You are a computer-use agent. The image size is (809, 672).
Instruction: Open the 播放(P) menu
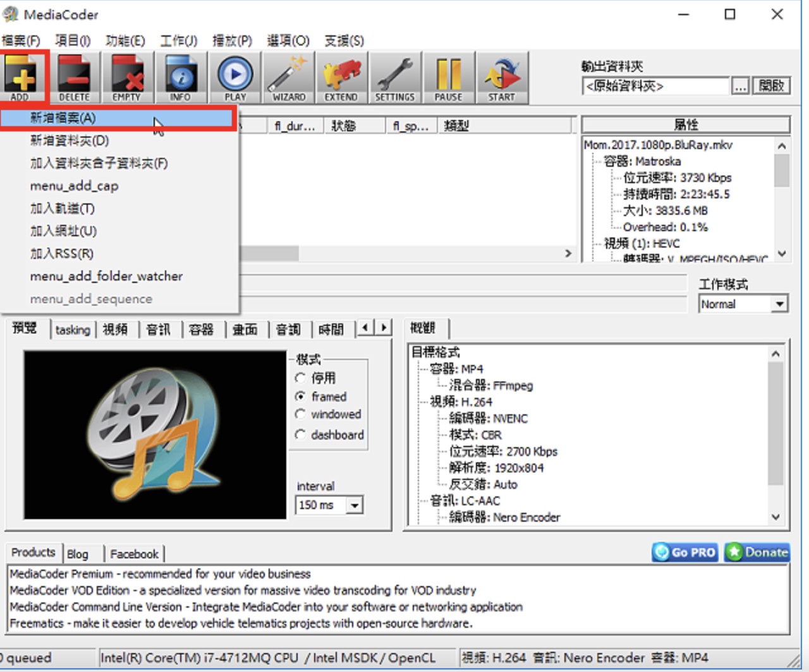232,41
